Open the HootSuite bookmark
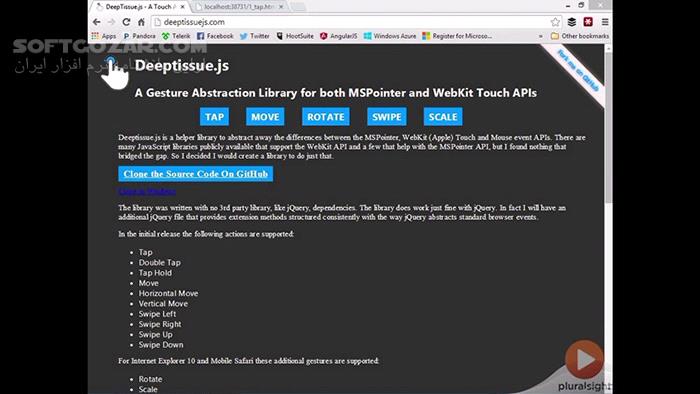Screen dimensions: 700x394 pyautogui.click(x=295, y=36)
